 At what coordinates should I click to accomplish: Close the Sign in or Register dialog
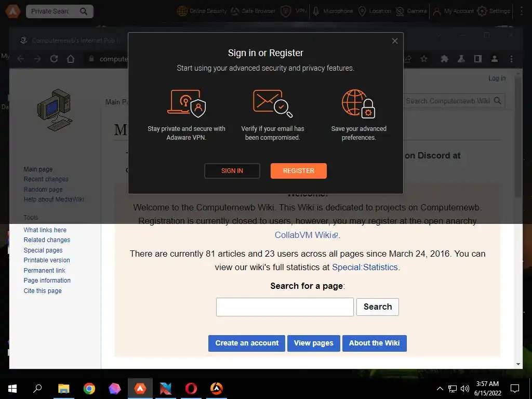[395, 41]
